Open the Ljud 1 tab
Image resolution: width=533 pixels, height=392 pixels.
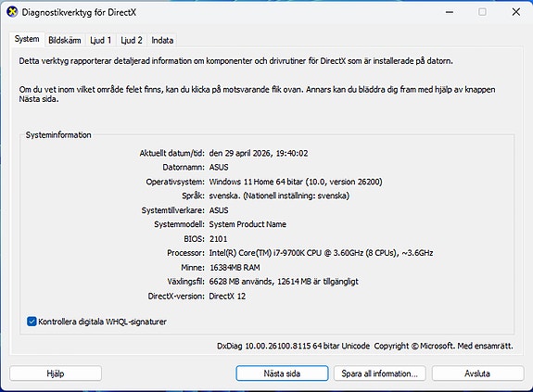coord(101,41)
